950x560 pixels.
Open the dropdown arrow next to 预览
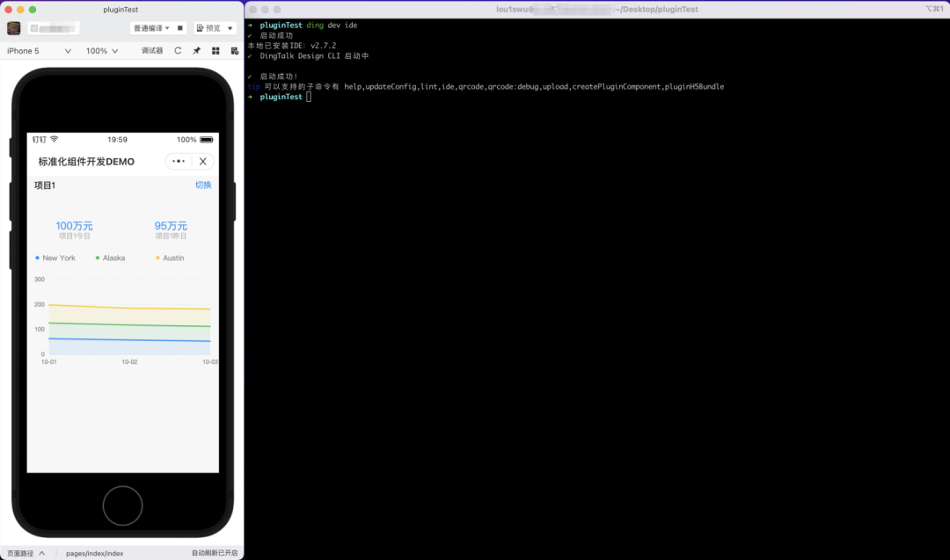point(230,28)
